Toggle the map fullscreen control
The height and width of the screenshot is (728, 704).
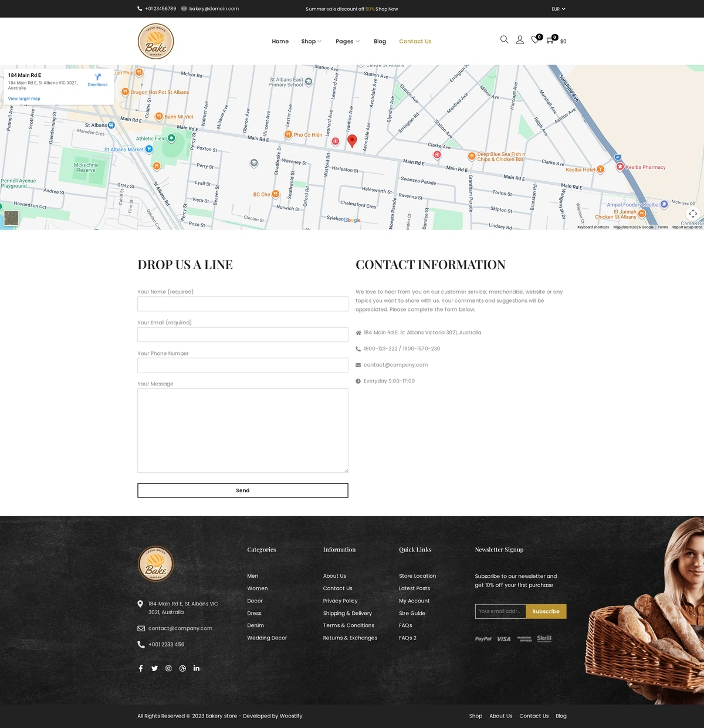click(x=693, y=214)
